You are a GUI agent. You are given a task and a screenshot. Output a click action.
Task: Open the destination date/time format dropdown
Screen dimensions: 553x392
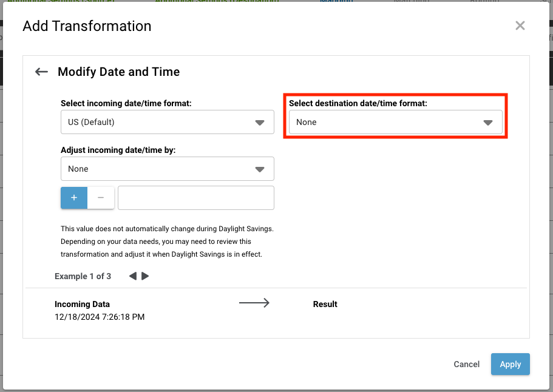(x=395, y=122)
